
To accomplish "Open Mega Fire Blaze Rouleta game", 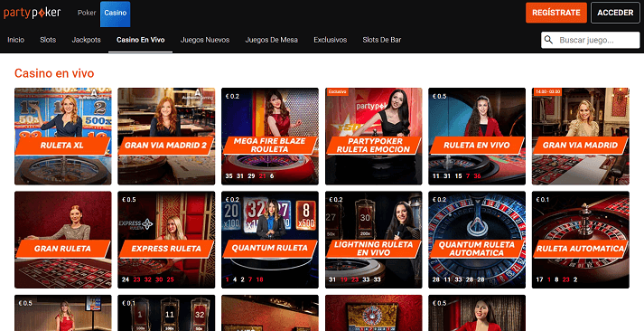I will tap(270, 136).
